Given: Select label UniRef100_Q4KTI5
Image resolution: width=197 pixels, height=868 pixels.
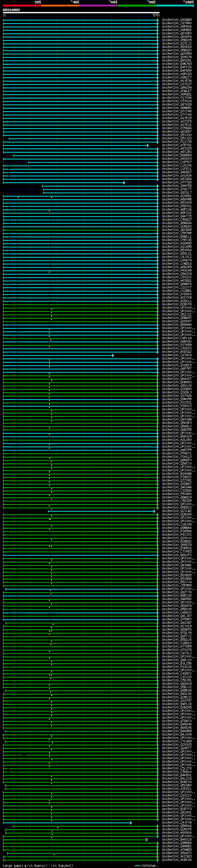Looking at the screenshot, I should click(177, 216).
